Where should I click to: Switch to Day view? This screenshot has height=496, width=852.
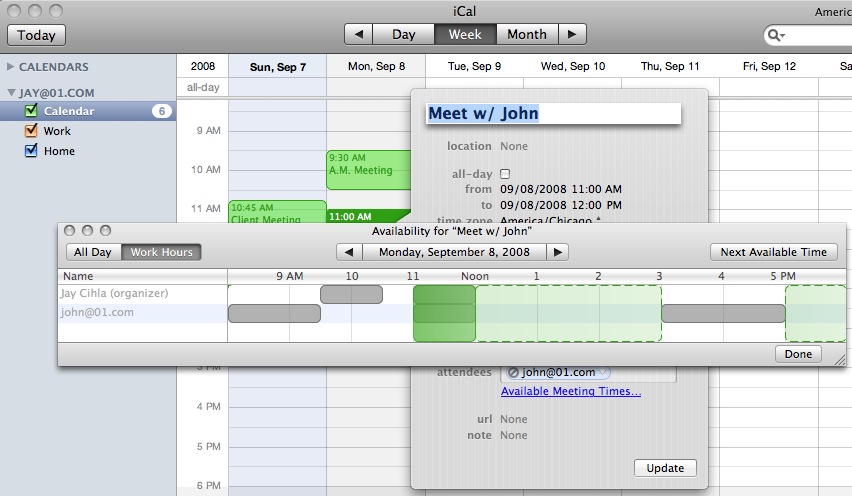404,34
